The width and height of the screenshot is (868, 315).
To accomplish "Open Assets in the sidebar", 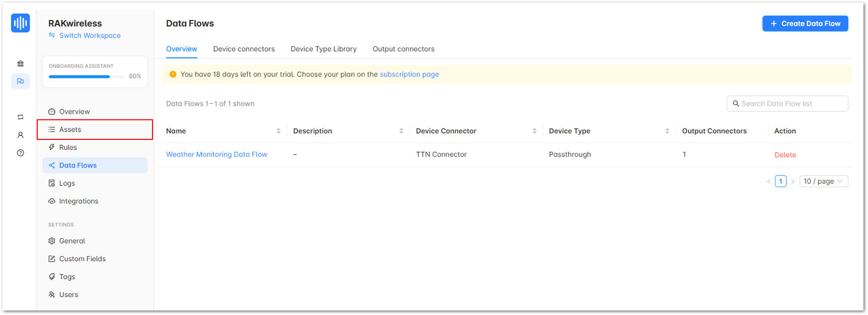I will pyautogui.click(x=95, y=129).
